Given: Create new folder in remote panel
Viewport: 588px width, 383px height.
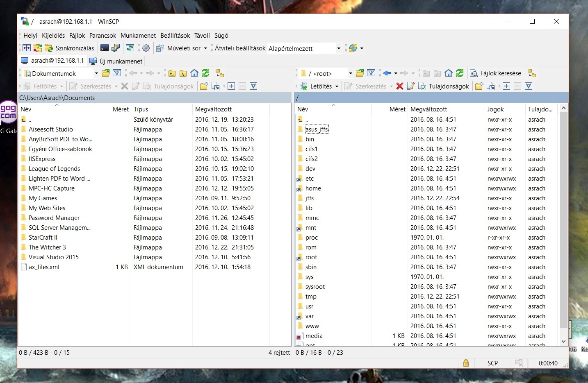Looking at the screenshot, I should pos(479,86).
